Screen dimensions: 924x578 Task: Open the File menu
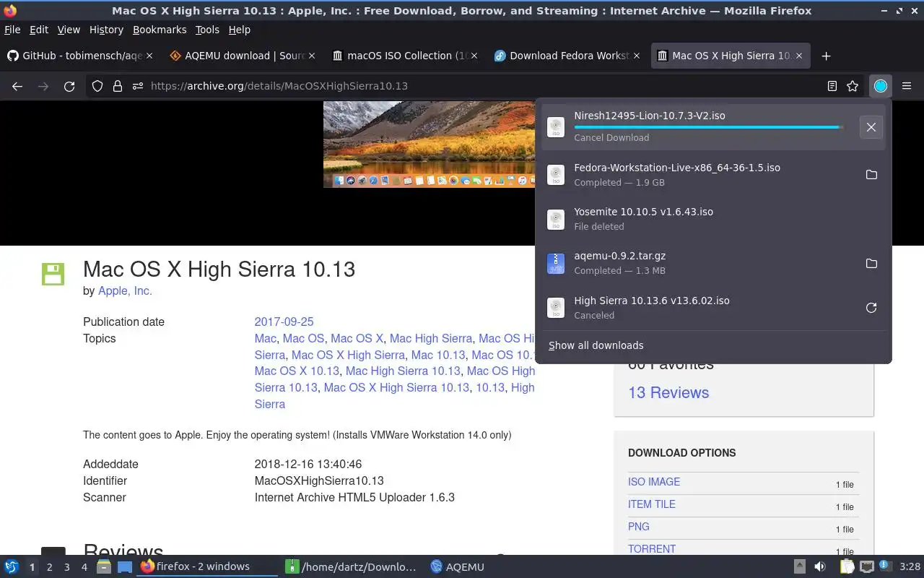pyautogui.click(x=12, y=30)
